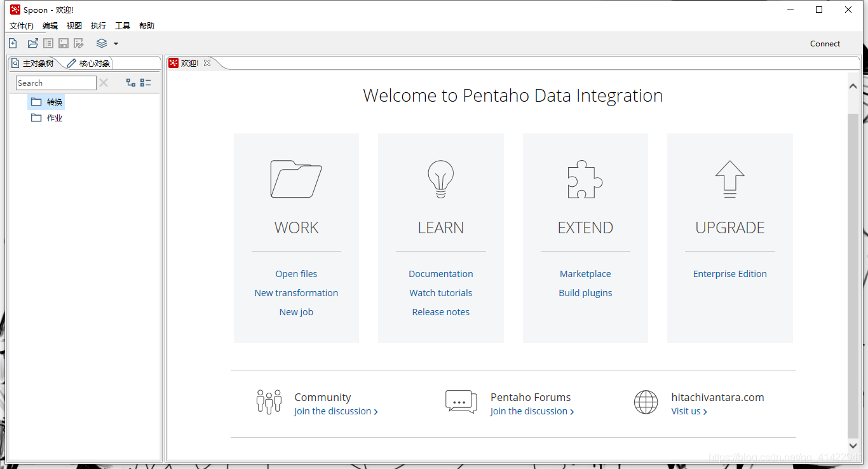Image resolution: width=868 pixels, height=469 pixels.
Task: Open the perspectives dropdown arrow
Action: (x=116, y=44)
